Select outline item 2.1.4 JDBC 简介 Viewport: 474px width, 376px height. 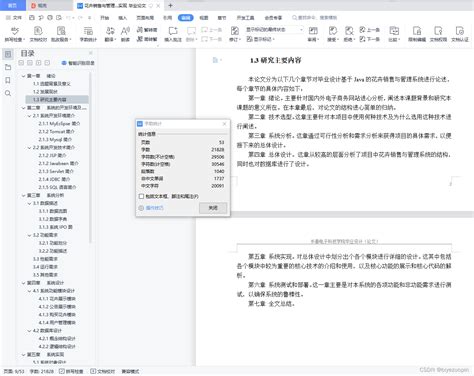coord(54,179)
